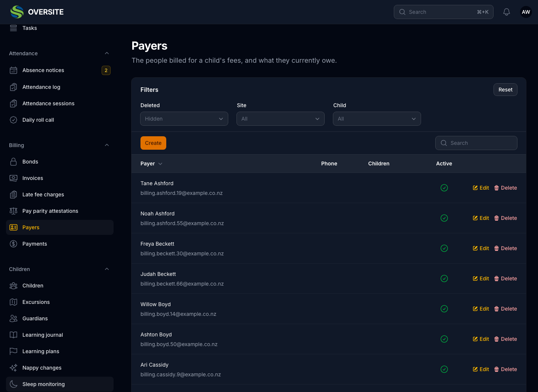The image size is (538, 392).
Task: Open Absence notices page
Action: click(60, 70)
